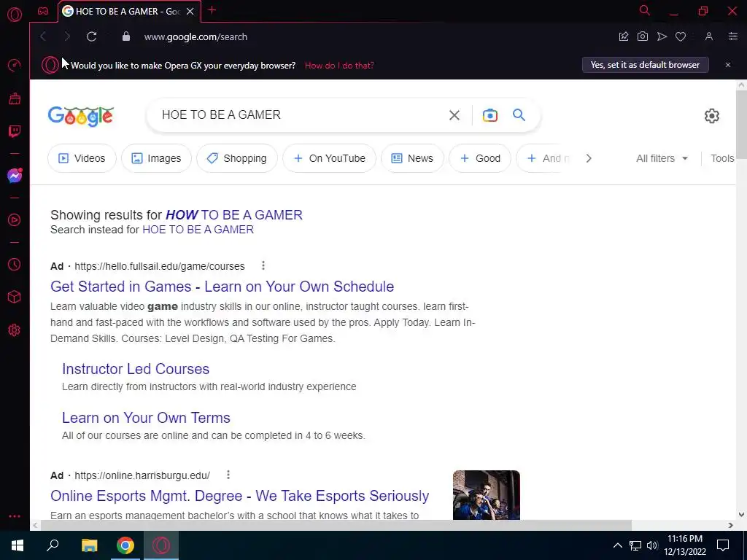Open a new tab with plus icon
The width and height of the screenshot is (747, 560).
click(x=212, y=10)
